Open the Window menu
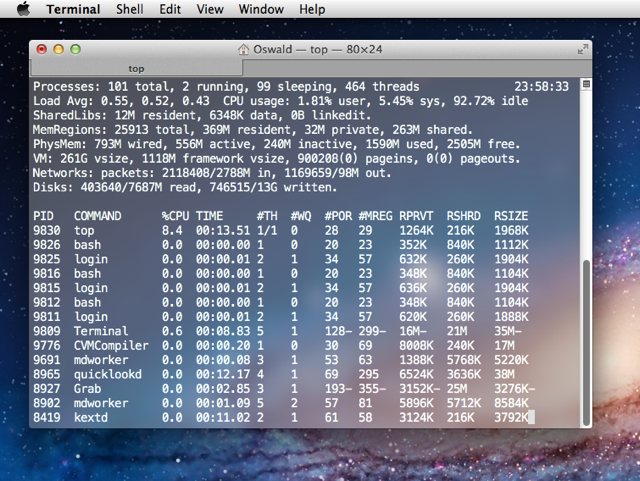Image resolution: width=640 pixels, height=481 pixels. click(x=260, y=9)
